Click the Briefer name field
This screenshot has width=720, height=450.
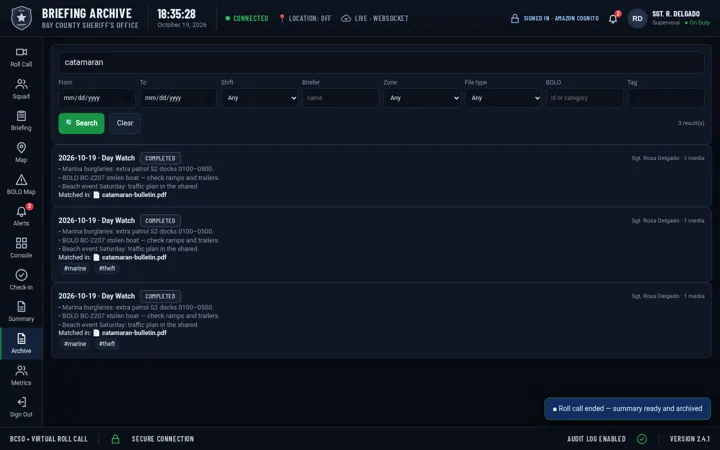(x=340, y=98)
